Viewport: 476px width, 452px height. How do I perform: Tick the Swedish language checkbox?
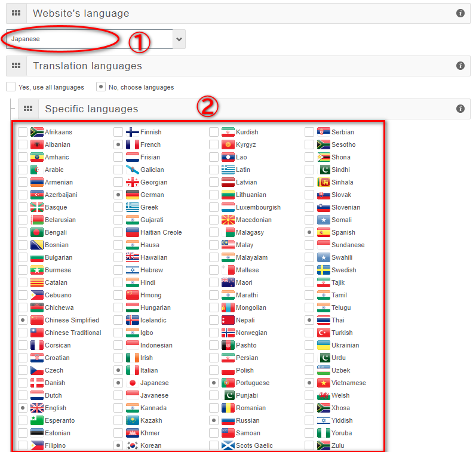coord(309,270)
